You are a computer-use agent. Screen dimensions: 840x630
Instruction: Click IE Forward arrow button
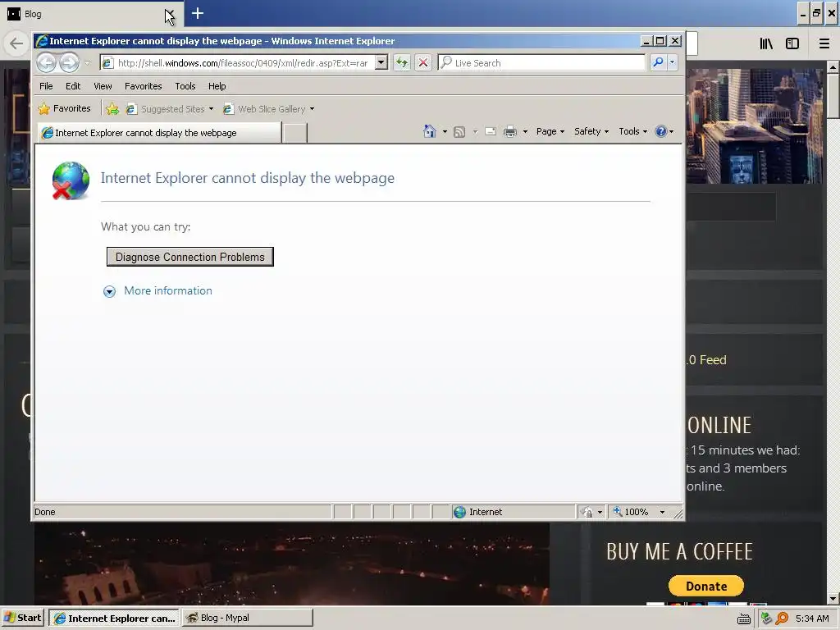[69, 62]
